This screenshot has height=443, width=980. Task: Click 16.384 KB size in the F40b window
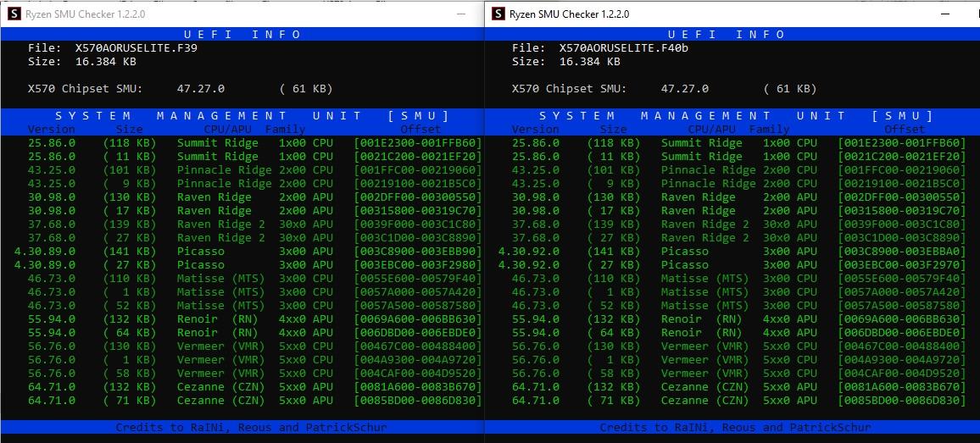click(590, 62)
